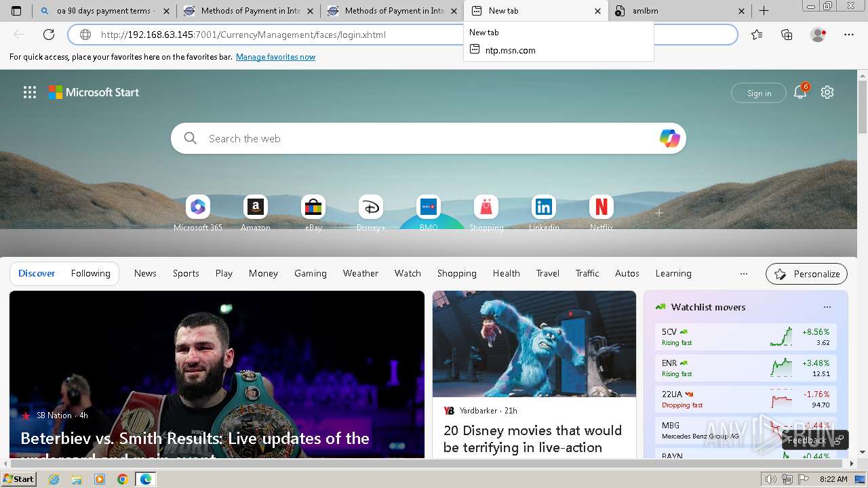Close the amlbrn tab

click(x=741, y=11)
